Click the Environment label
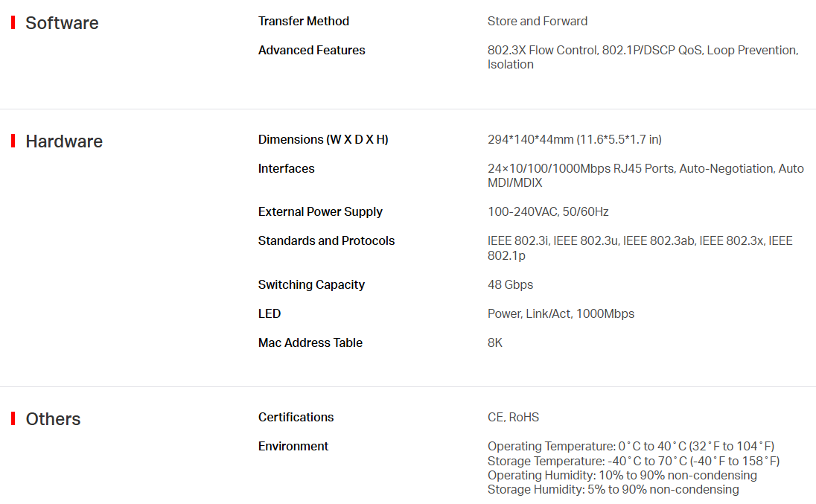Viewport: 816px width, 504px height. click(x=293, y=446)
